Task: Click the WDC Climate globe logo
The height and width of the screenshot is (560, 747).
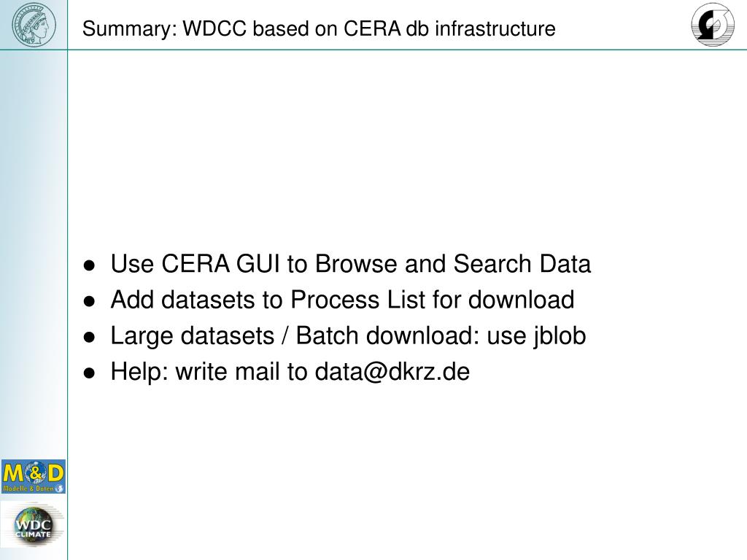Action: [x=33, y=526]
